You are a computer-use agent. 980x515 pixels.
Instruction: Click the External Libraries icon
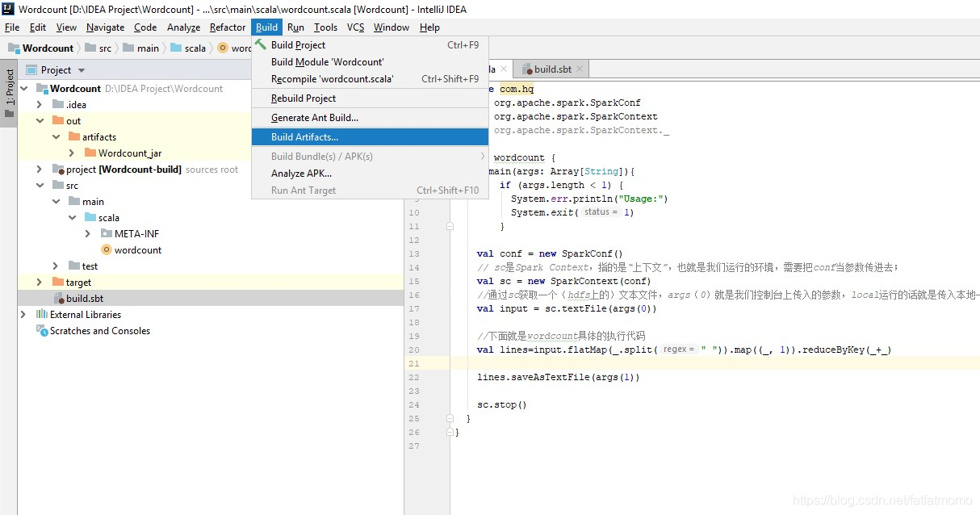42,315
